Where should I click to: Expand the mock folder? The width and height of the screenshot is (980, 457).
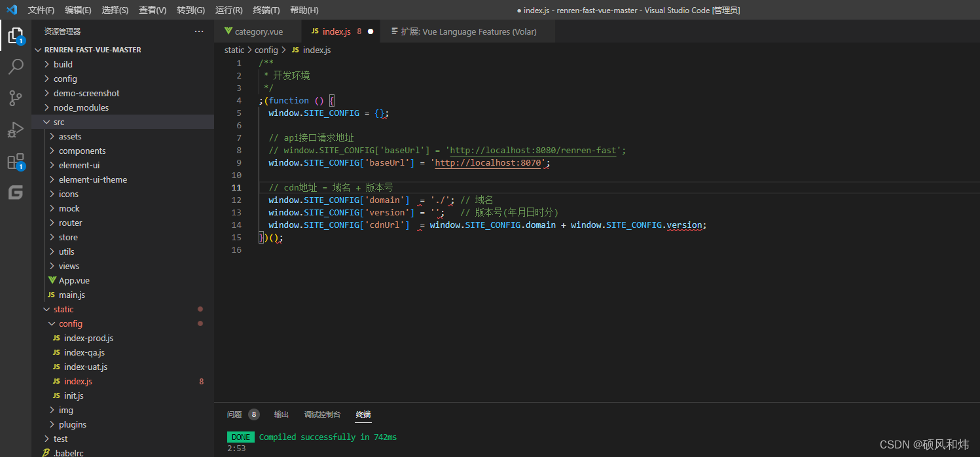(122, 208)
